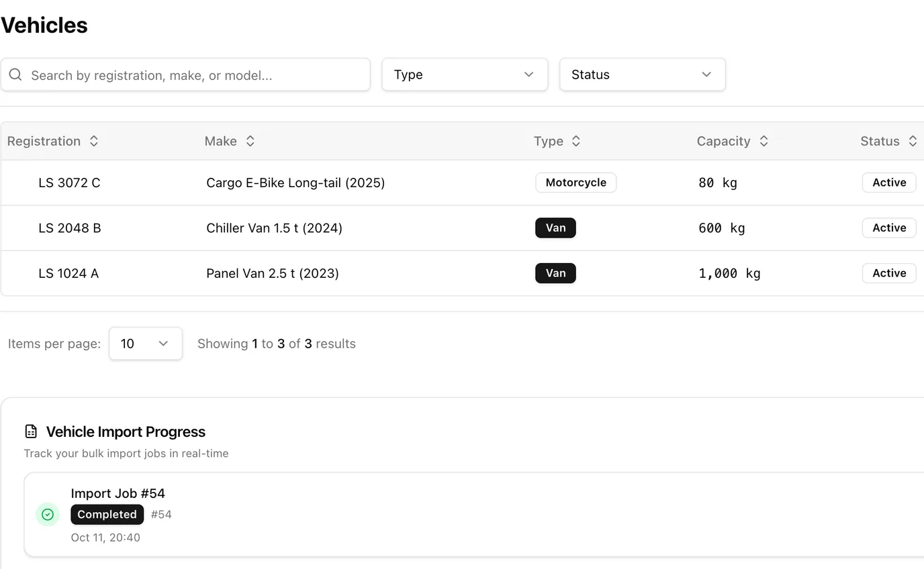
Task: Click the Import Job #54 title
Action: click(118, 493)
